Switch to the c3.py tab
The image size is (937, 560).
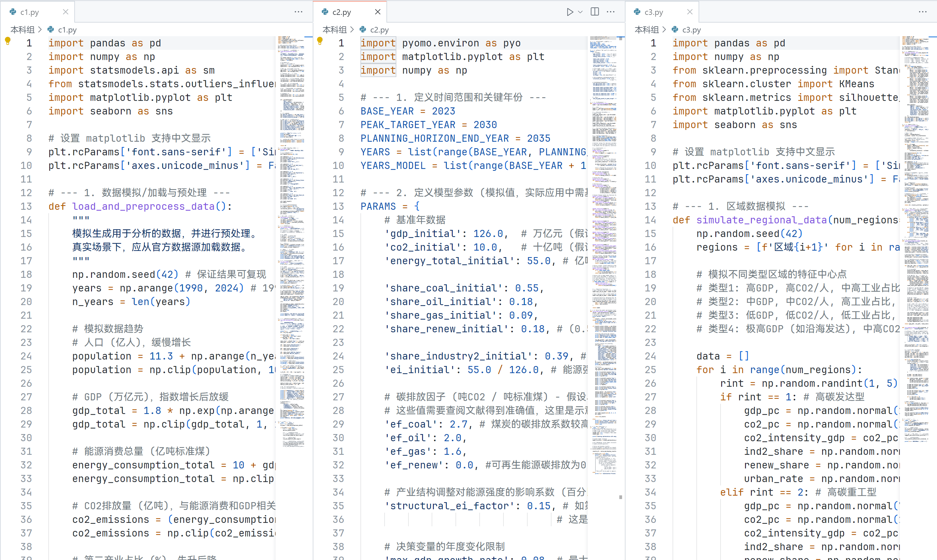(x=654, y=12)
